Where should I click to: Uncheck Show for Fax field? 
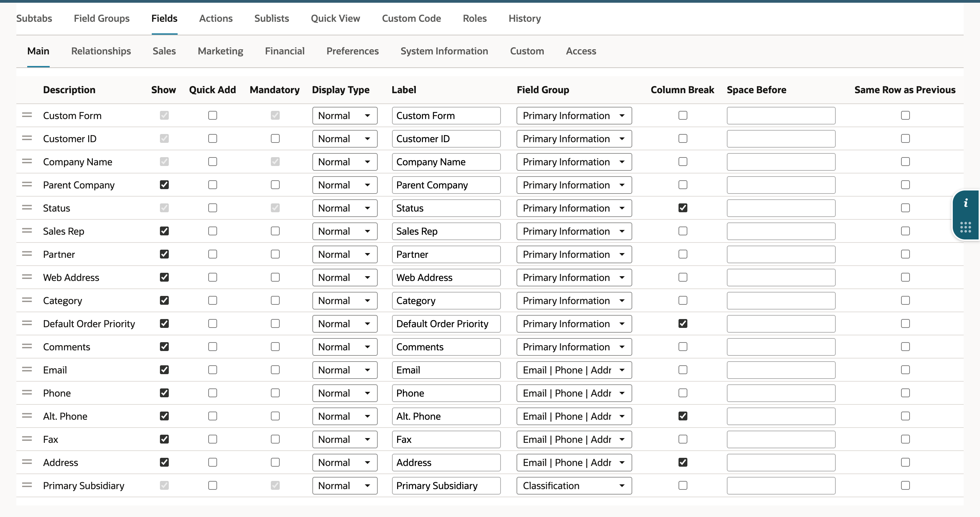coord(164,439)
